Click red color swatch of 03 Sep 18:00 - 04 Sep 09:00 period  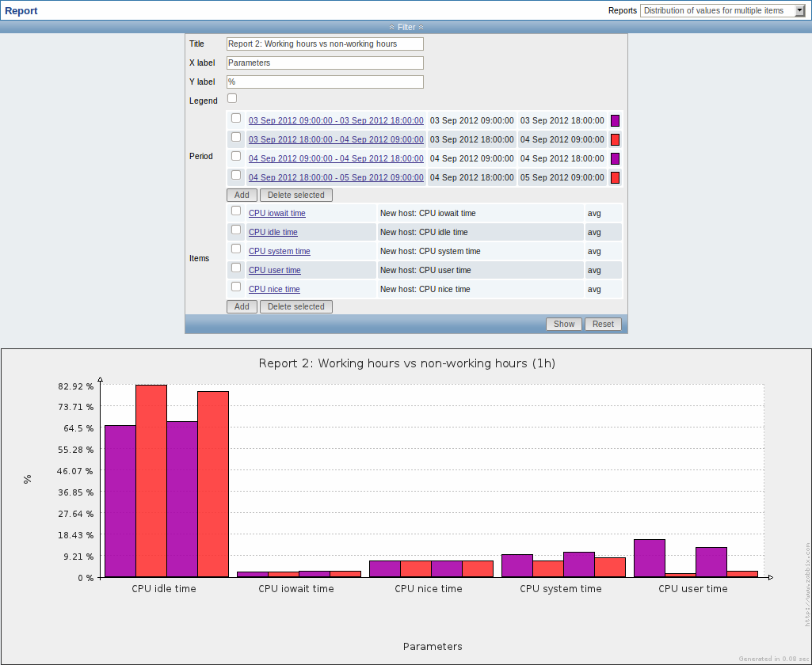point(616,139)
